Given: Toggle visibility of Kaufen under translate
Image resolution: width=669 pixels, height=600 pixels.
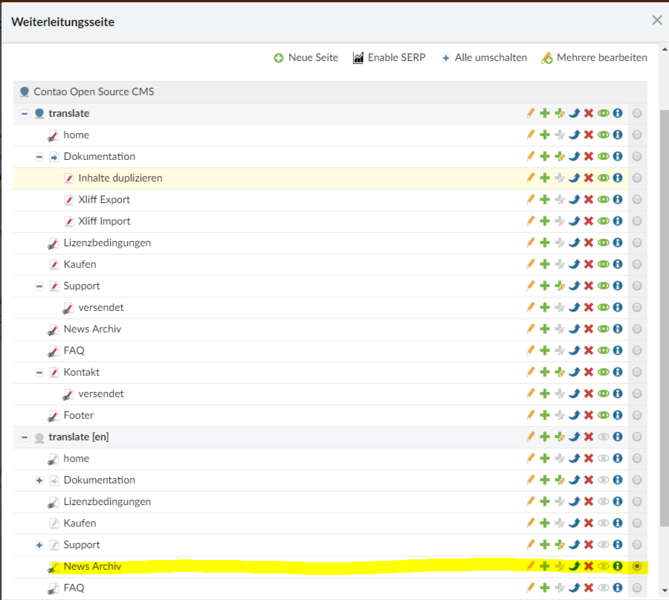Looking at the screenshot, I should [603, 264].
